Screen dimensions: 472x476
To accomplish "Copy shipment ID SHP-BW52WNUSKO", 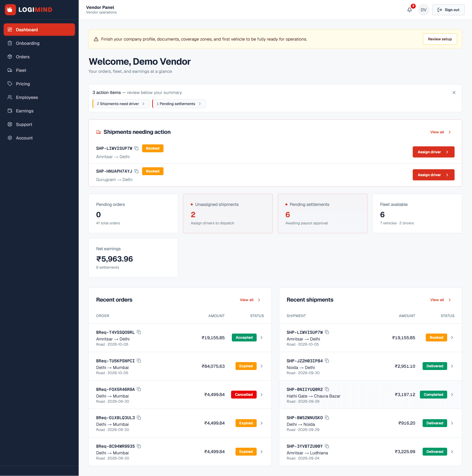I will pos(327,418).
